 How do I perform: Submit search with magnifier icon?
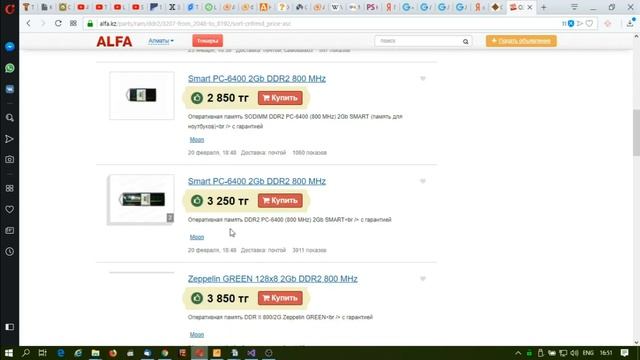pyautogui.click(x=466, y=41)
